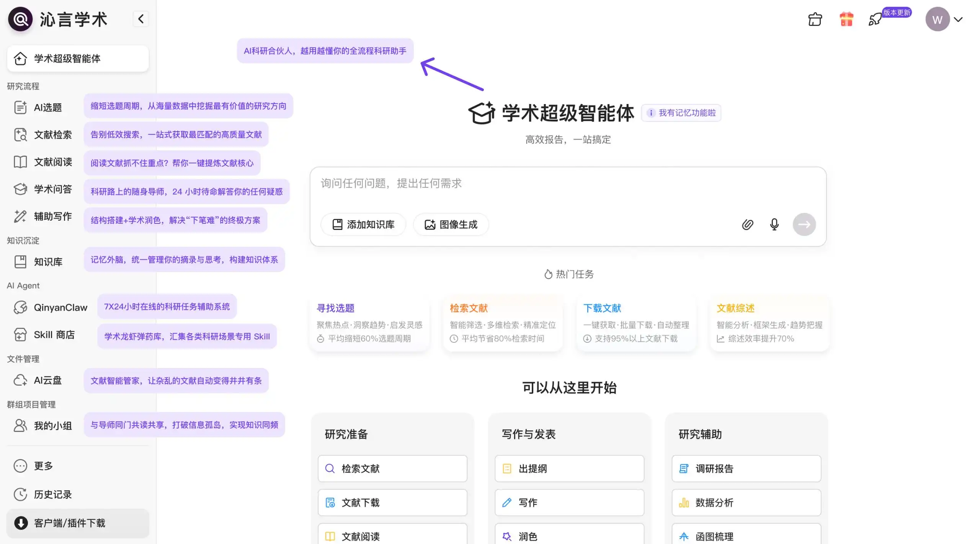The image size is (980, 544).
Task: Click the 我有记忆功能啦 info badge
Action: [x=681, y=113]
